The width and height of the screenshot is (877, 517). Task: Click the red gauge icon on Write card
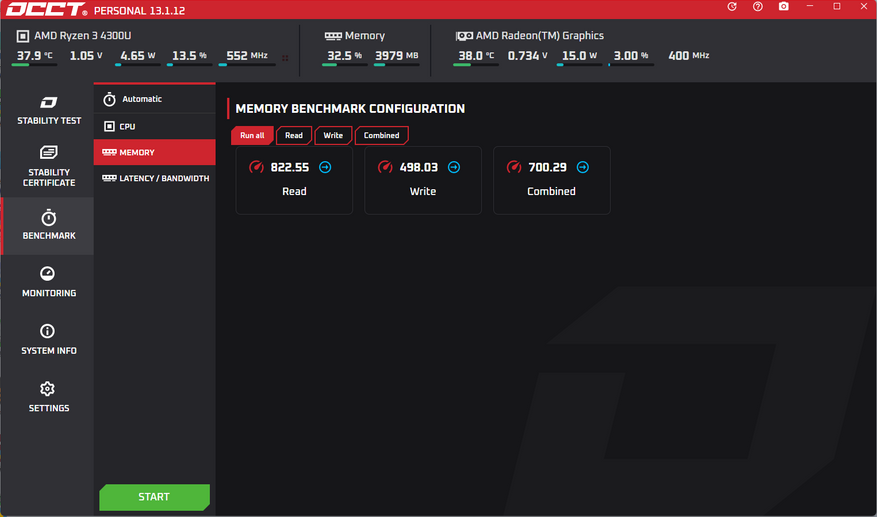click(x=385, y=167)
